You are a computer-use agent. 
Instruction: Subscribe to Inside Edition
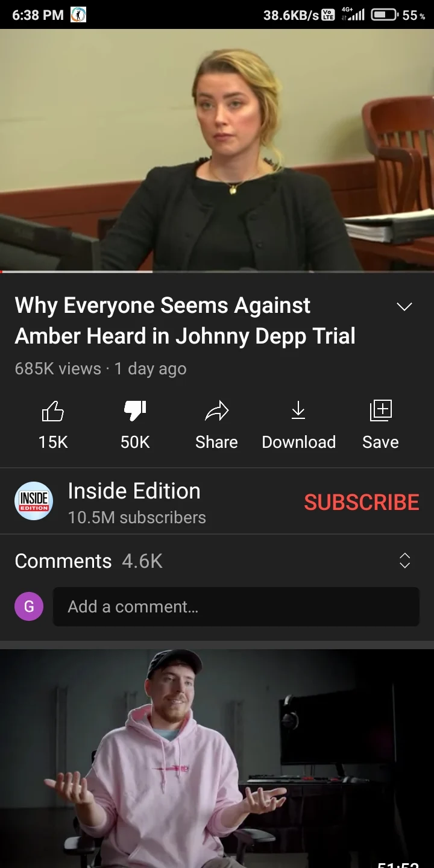362,502
